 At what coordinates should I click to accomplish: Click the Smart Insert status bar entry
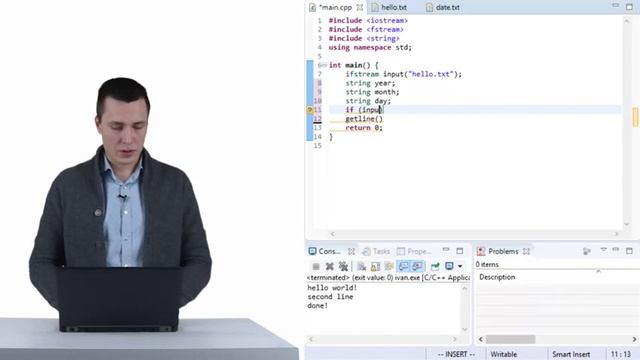[571, 354]
